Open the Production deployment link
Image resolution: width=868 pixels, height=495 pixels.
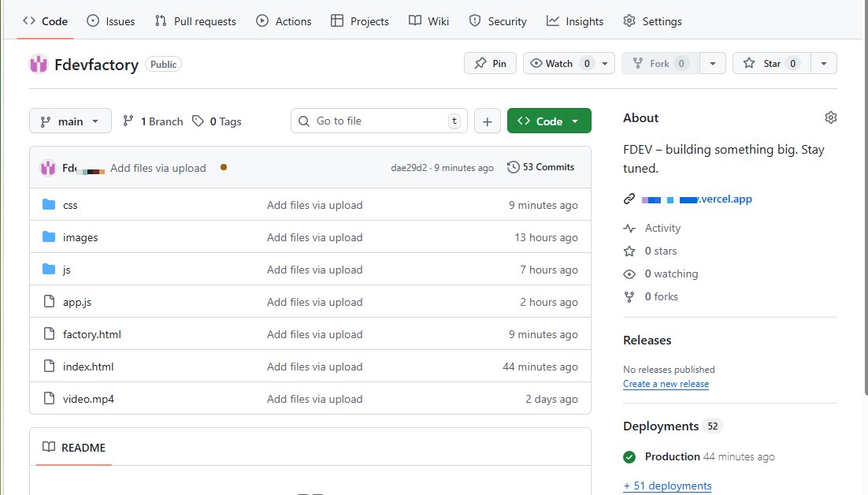click(x=672, y=457)
